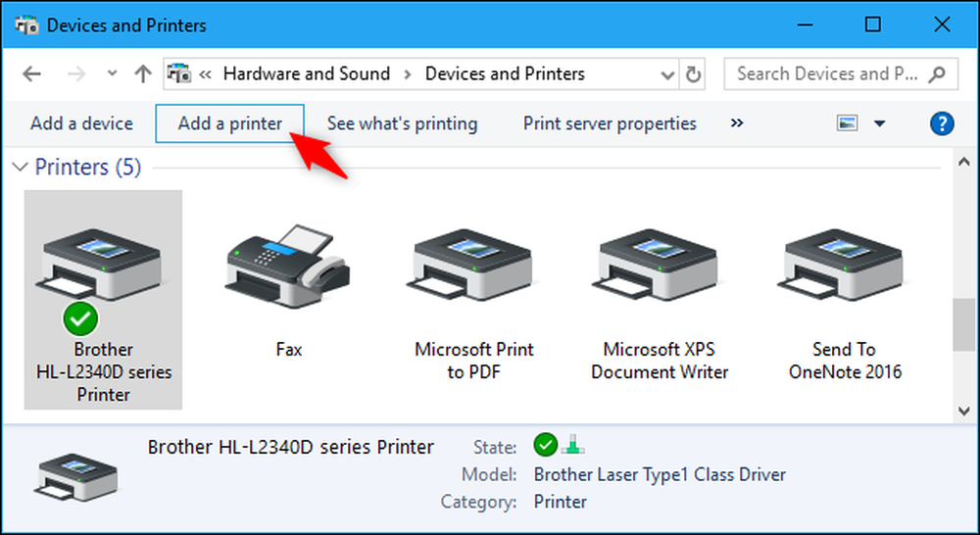
Task: Open See what's printing
Action: click(402, 123)
